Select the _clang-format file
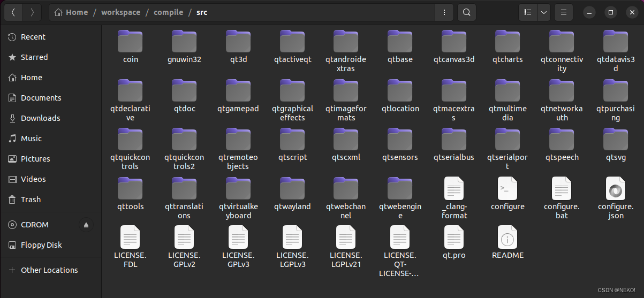This screenshot has width=644, height=298. click(454, 198)
